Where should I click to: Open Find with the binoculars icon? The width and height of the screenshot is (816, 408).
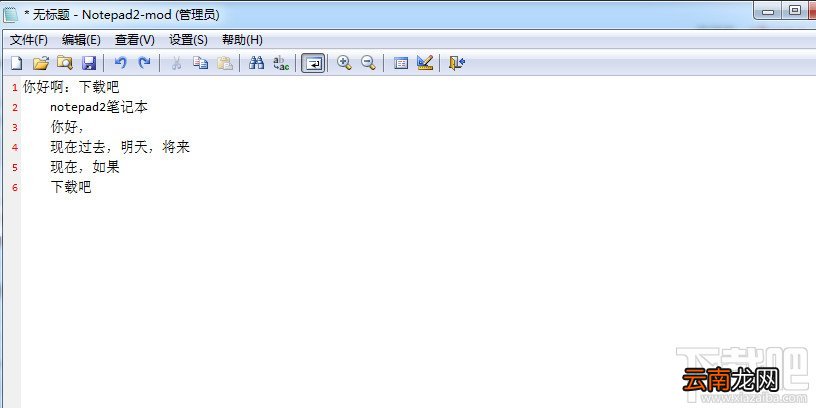(x=257, y=63)
